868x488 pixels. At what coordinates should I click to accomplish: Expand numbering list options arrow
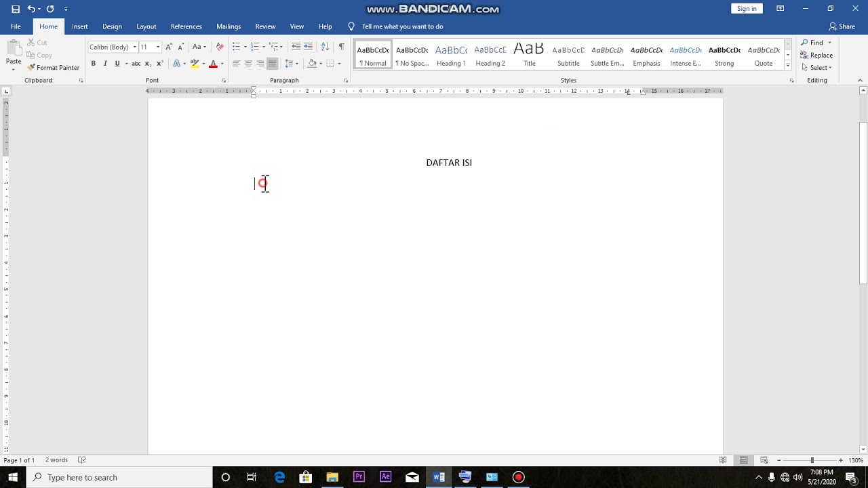tap(263, 47)
